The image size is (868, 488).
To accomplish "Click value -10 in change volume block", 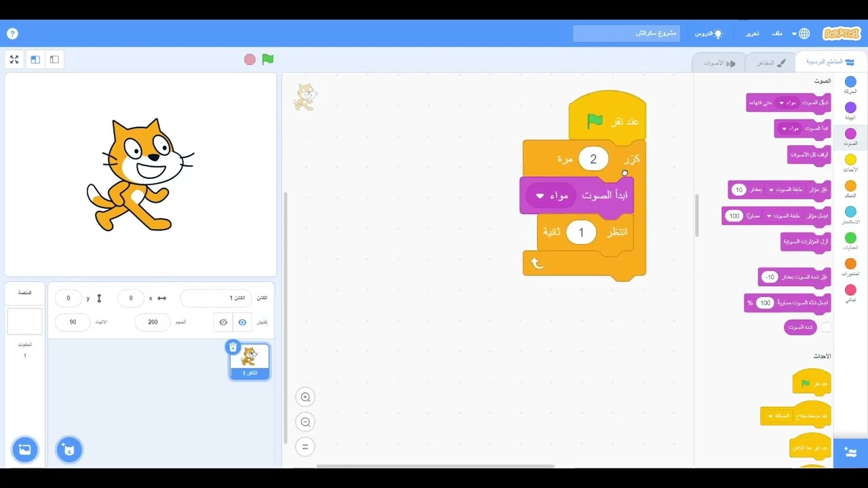I will (770, 277).
